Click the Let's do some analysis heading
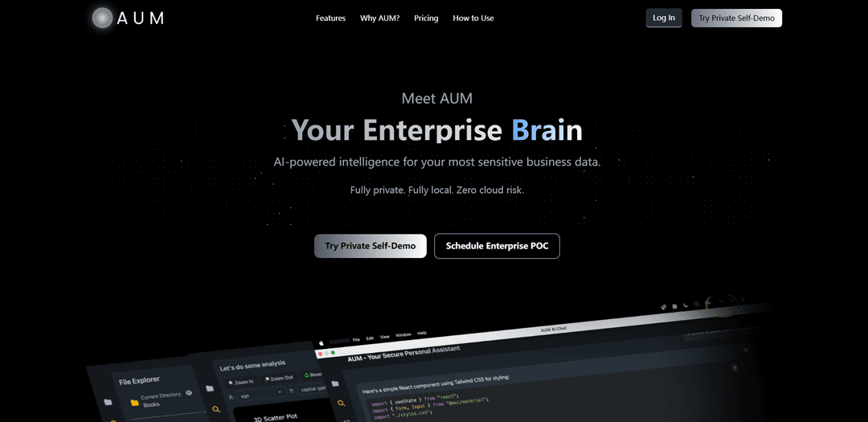The width and height of the screenshot is (868, 422). tap(252, 364)
